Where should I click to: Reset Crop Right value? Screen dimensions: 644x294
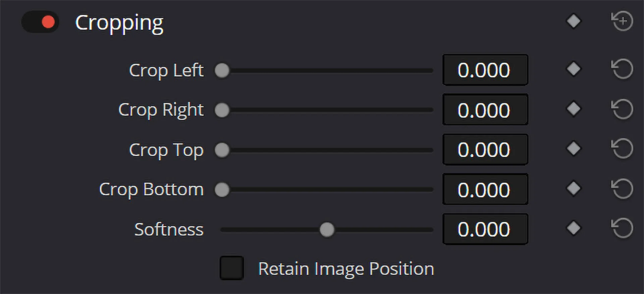tap(622, 109)
